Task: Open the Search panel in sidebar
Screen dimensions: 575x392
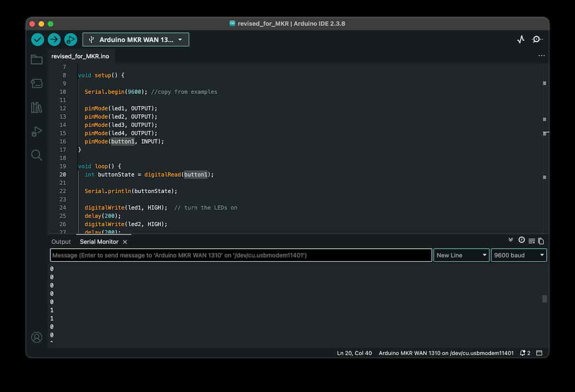Action: [x=37, y=155]
